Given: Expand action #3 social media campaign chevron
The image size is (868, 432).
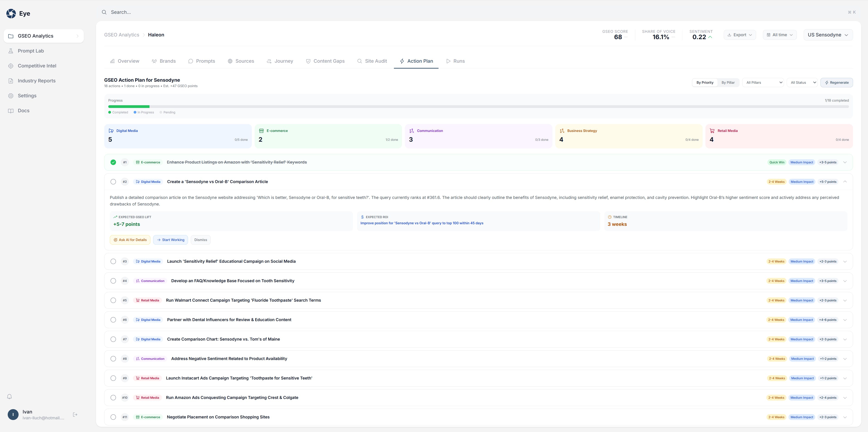Looking at the screenshot, I should [845, 262].
